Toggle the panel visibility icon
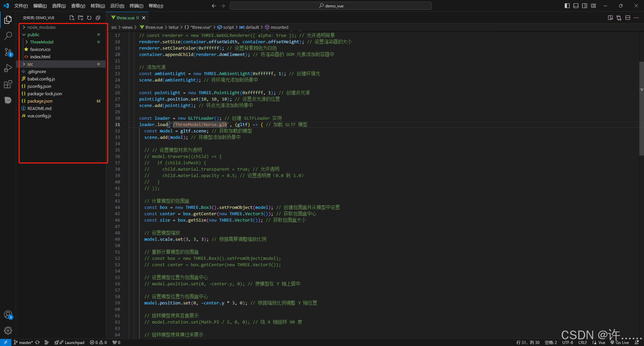644x346 pixels. [576, 6]
